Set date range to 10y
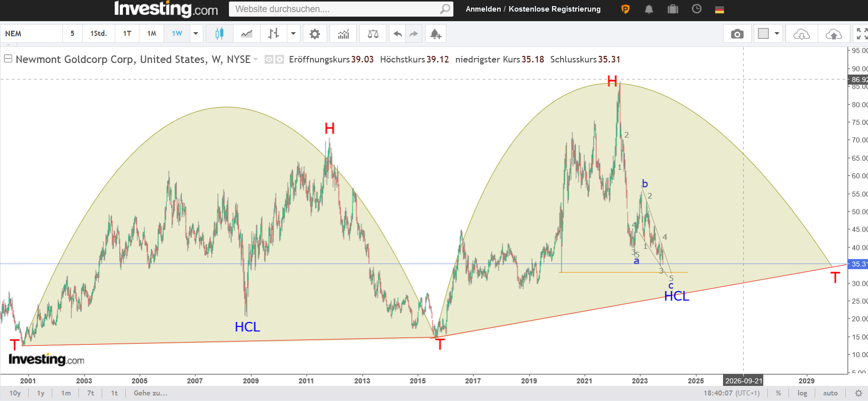868x401 pixels. point(15,393)
